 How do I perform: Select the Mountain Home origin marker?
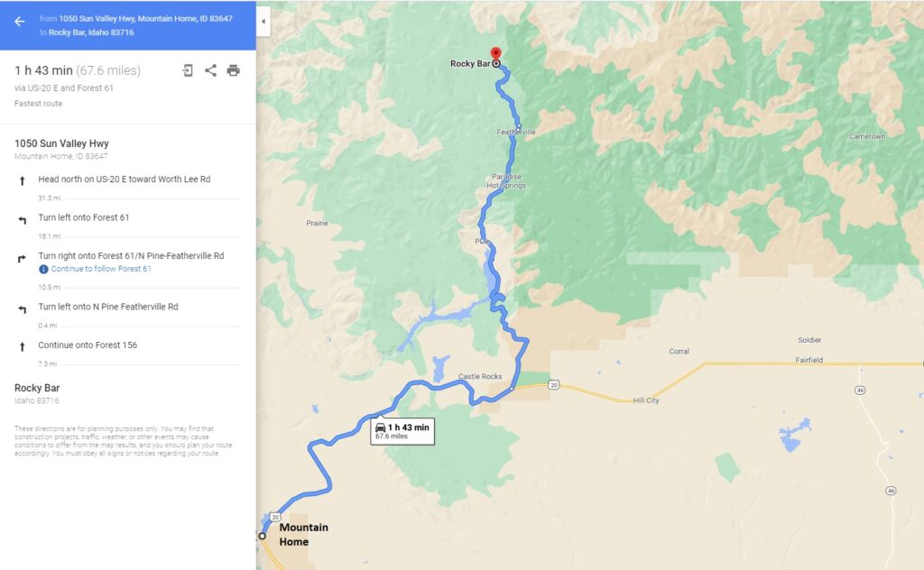[x=263, y=536]
